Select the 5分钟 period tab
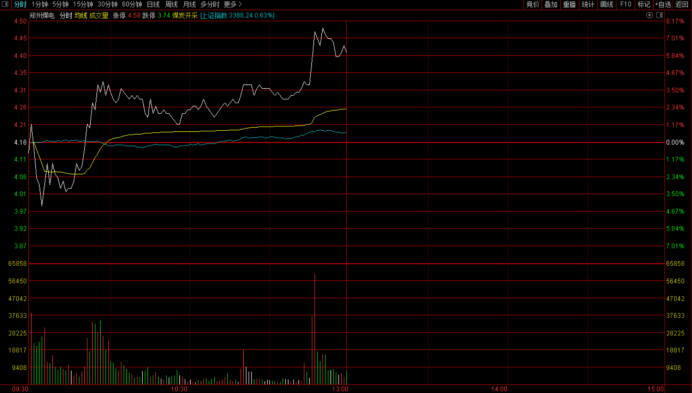Screen dimensions: 692x393 point(60,4)
